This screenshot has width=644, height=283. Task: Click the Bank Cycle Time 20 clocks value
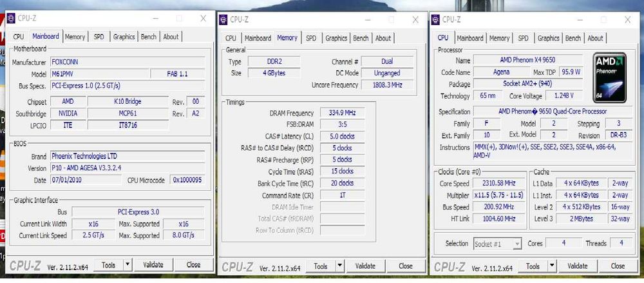coord(342,183)
